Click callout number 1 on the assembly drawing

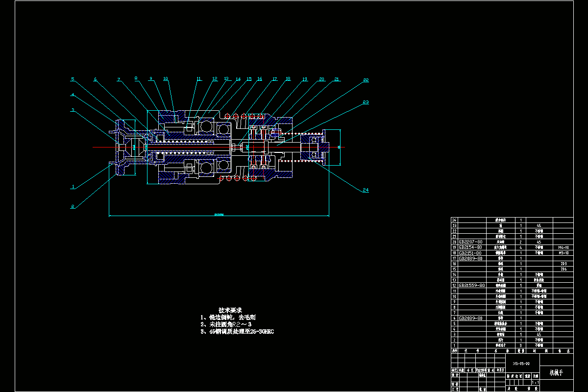[73, 187]
